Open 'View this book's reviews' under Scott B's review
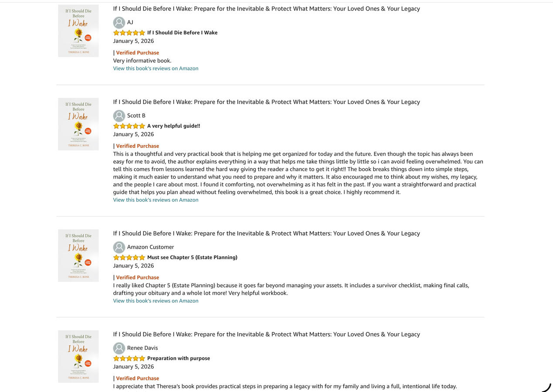 pyautogui.click(x=155, y=200)
